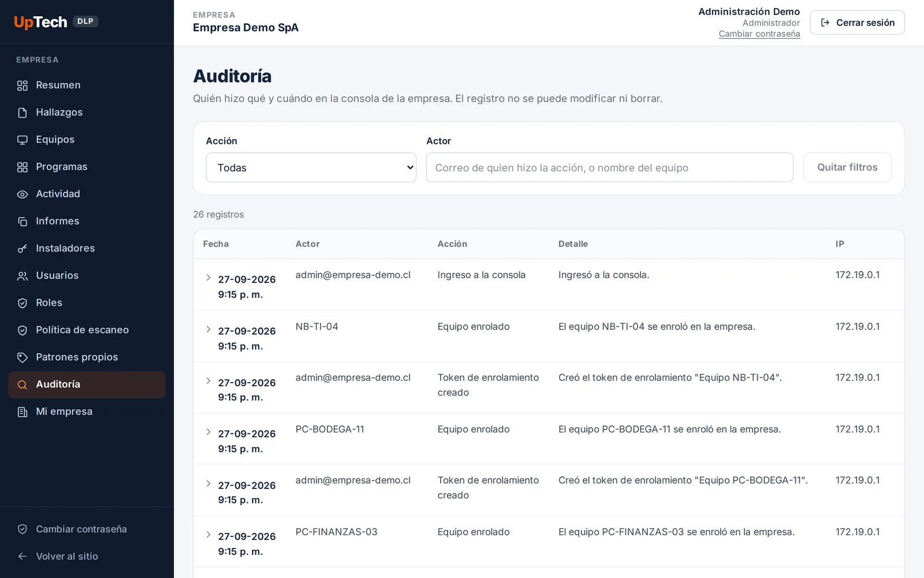Open the Hallazgos menu item

pyautogui.click(x=87, y=112)
